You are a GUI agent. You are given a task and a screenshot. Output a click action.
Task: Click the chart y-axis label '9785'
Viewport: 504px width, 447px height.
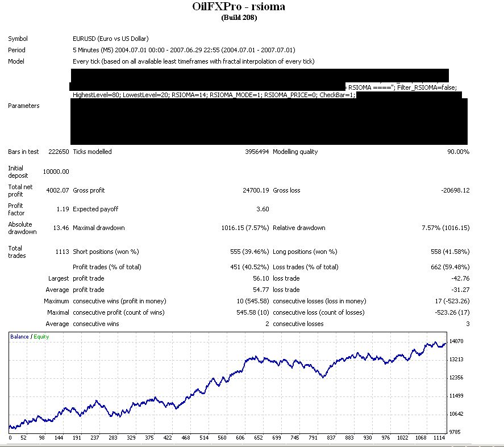tap(455, 432)
